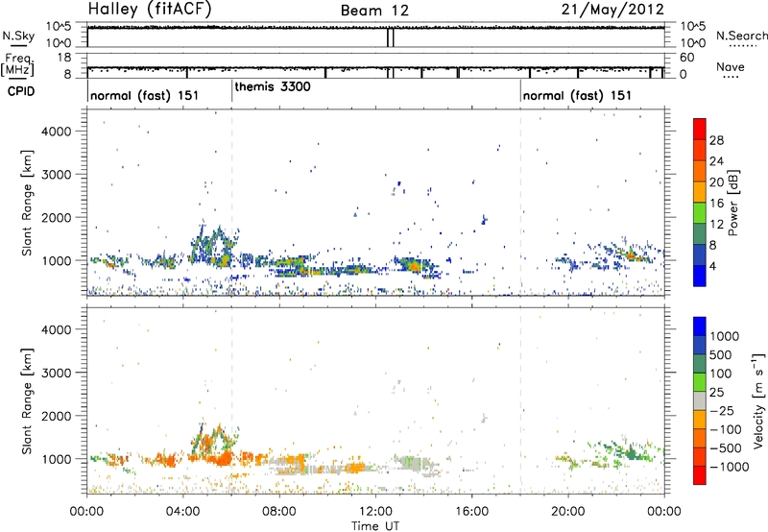
Task: Pick the blue top swatch of Velocity bar
Action: [x=700, y=326]
